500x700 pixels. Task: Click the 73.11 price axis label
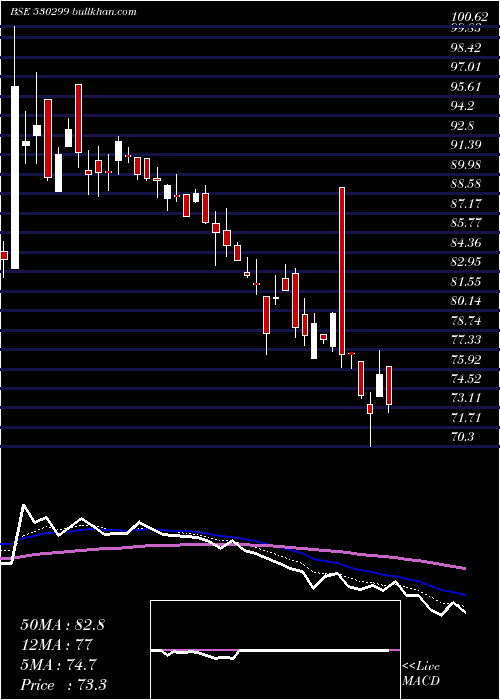[x=468, y=399]
